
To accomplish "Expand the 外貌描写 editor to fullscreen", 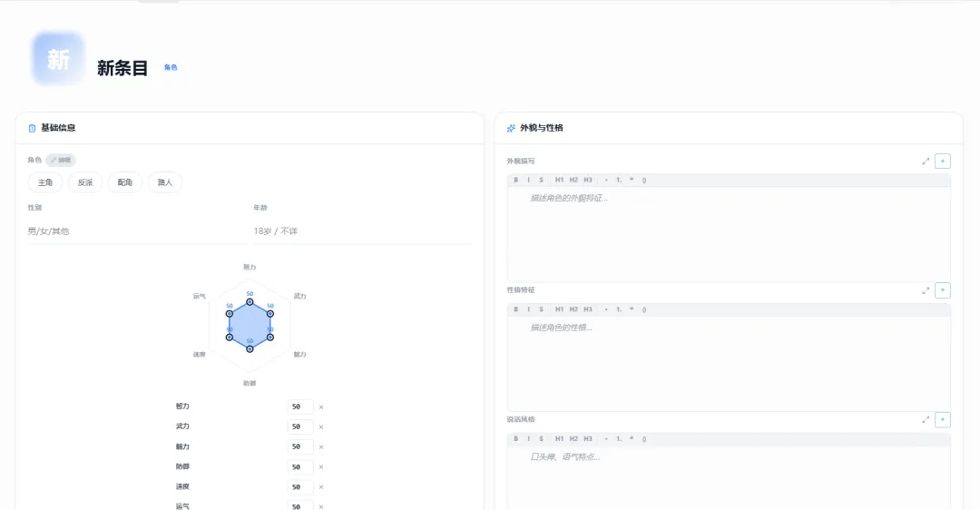I will point(926,161).
